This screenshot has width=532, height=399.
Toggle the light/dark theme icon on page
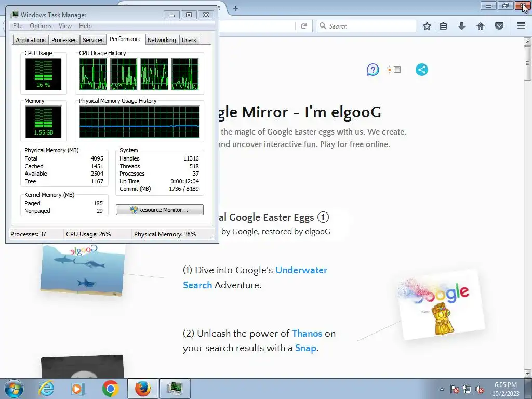coord(394,70)
